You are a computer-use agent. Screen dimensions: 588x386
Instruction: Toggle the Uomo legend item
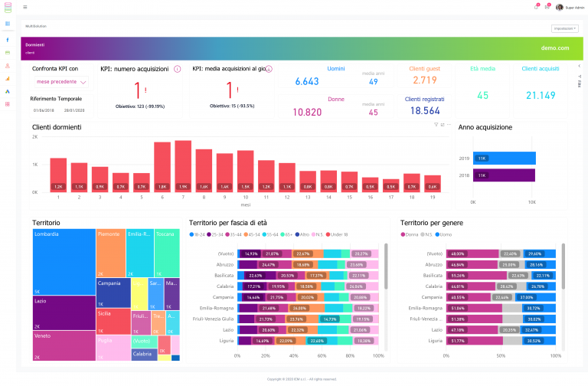coord(443,235)
